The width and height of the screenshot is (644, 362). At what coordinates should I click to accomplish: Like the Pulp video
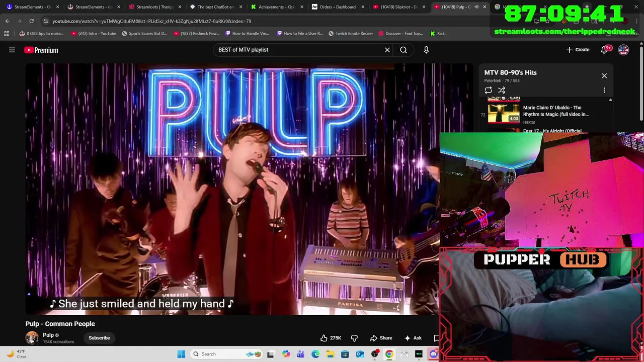(x=331, y=338)
